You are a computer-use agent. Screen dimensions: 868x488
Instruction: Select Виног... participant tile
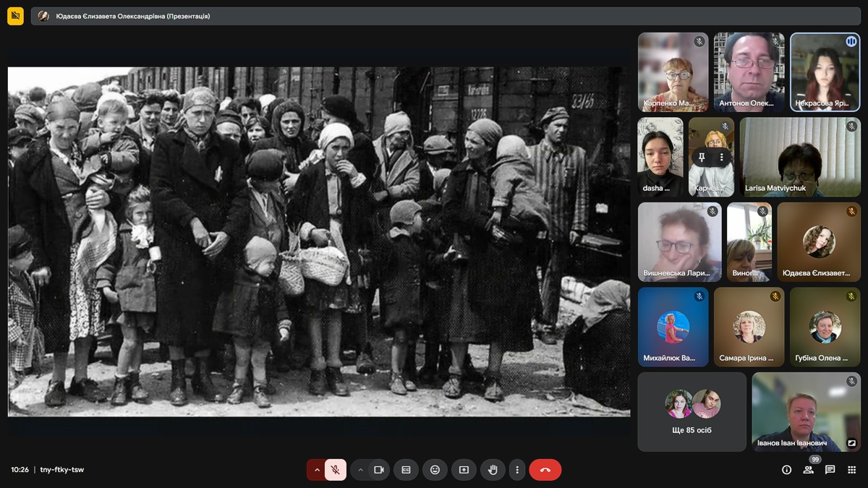(749, 242)
